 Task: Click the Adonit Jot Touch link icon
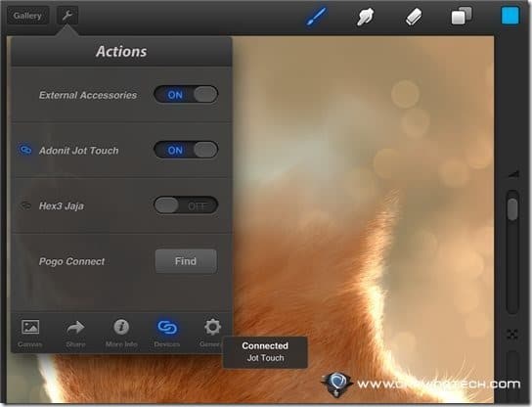(25, 150)
